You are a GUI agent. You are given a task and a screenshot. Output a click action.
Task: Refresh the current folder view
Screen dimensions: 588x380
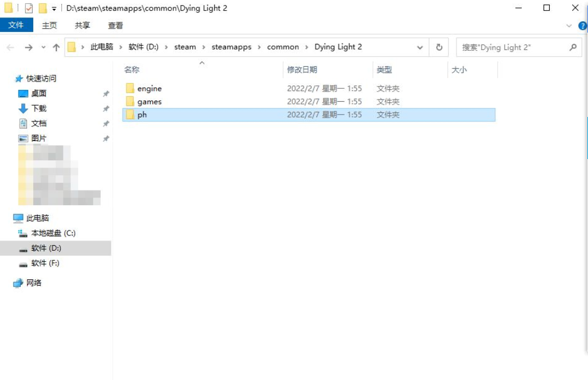[x=439, y=47]
